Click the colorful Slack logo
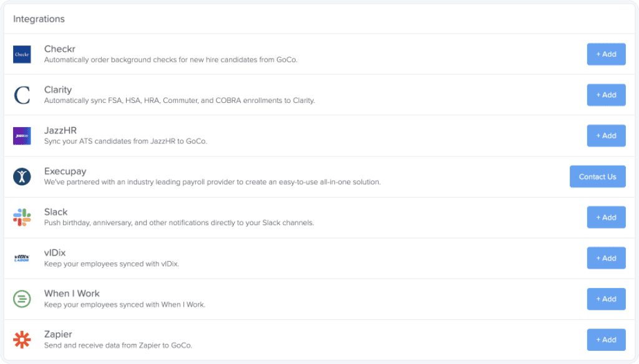The height and width of the screenshot is (364, 639). [22, 218]
